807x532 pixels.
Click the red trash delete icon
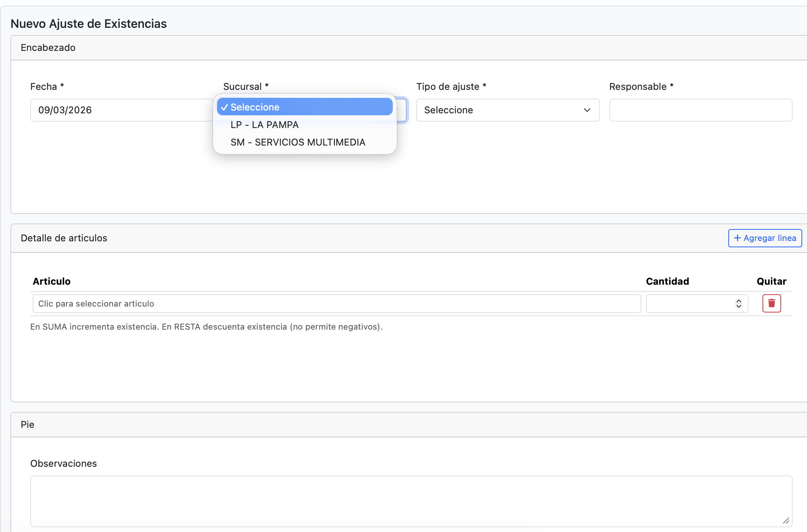click(771, 303)
